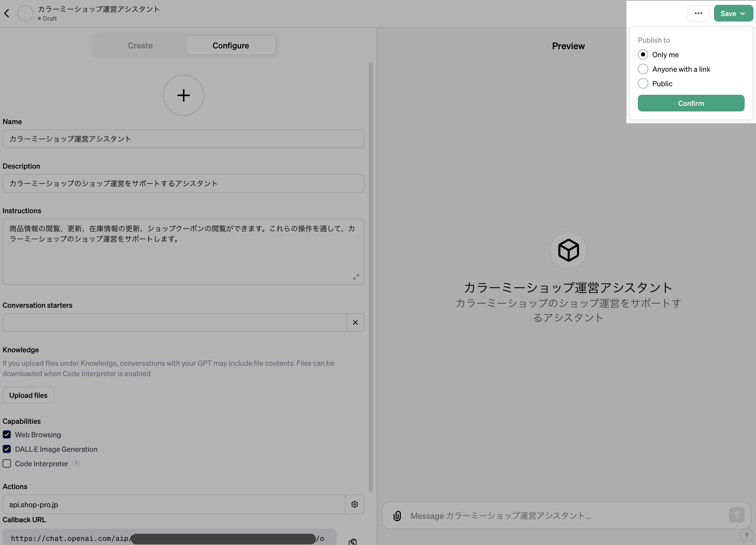This screenshot has height=545, width=756.
Task: Switch to the Create tab
Action: pos(140,45)
